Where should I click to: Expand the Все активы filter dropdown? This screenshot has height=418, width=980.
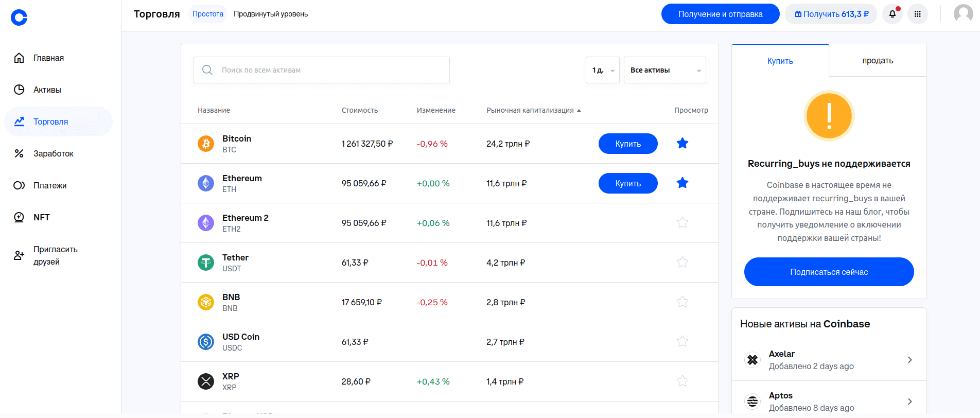(664, 70)
